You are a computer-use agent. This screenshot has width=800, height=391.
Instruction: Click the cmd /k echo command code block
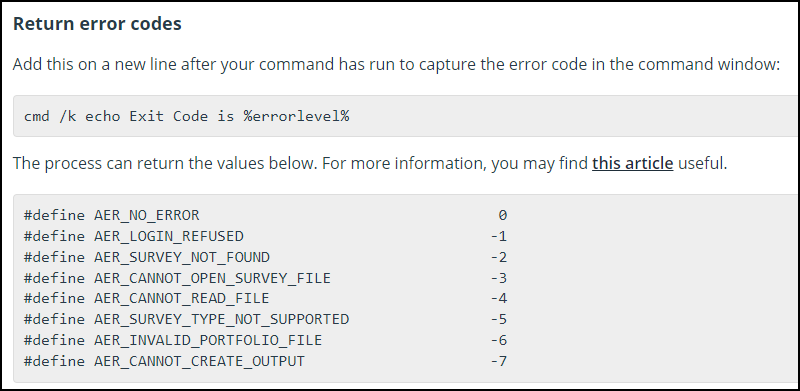[406, 116]
